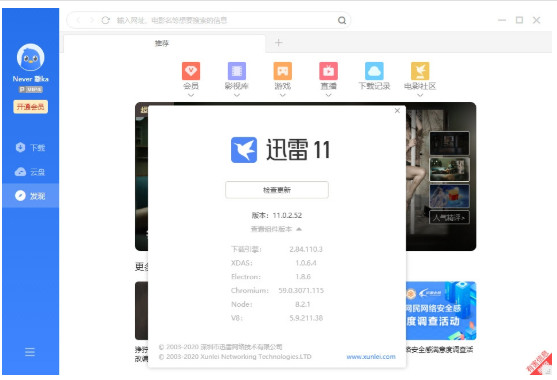Expand the chevron under 会员
557x380 pixels.
point(191,95)
